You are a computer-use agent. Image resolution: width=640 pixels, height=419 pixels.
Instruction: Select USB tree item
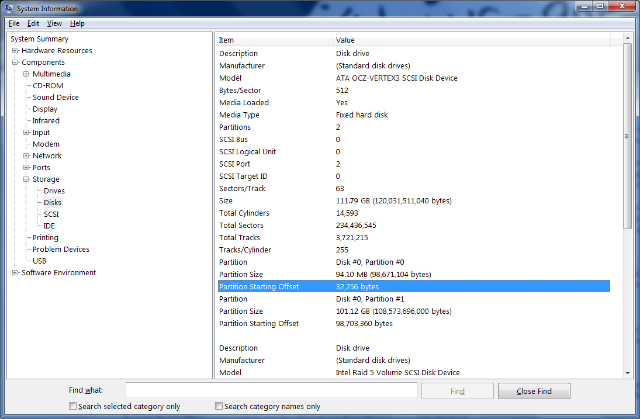click(x=39, y=261)
